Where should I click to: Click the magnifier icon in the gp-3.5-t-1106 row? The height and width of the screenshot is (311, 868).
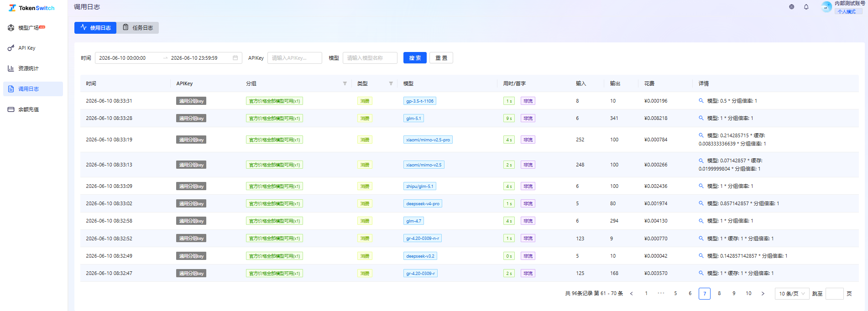tap(701, 101)
